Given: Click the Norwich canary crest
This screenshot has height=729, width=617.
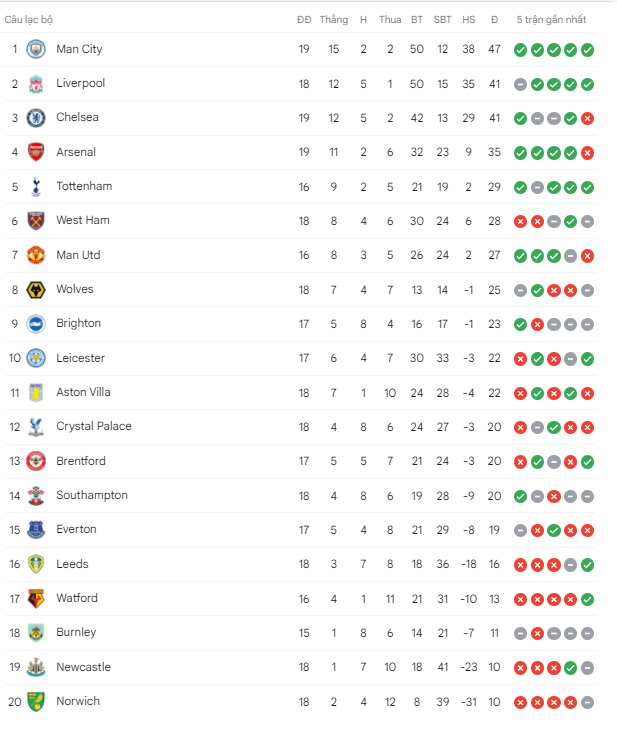Looking at the screenshot, I should point(36,702).
